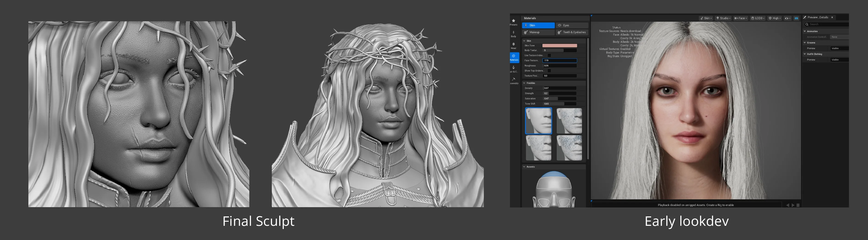The image size is (868, 240).
Task: Adjust the Freckles Density slider
Action: pyautogui.click(x=560, y=88)
